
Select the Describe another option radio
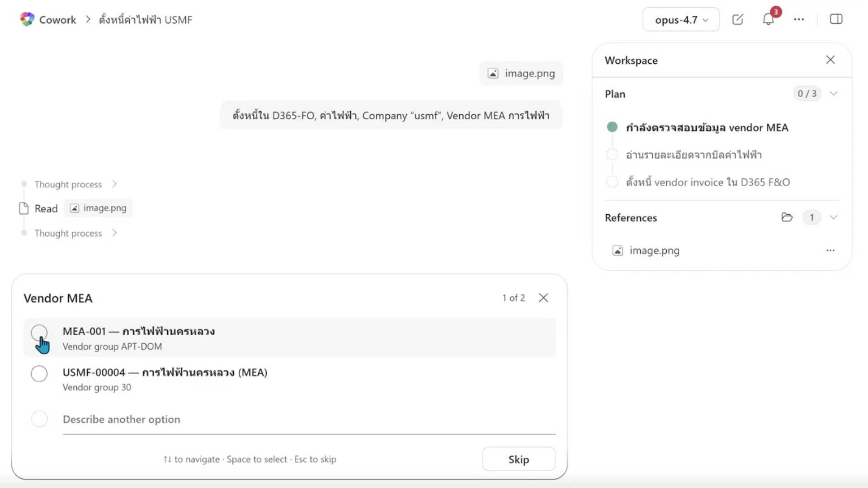point(39,419)
